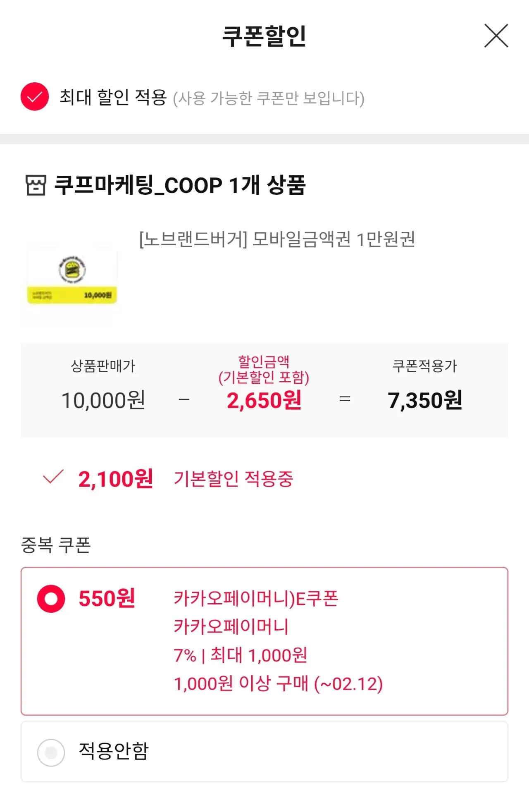Click the 적용안함 label text

click(114, 751)
